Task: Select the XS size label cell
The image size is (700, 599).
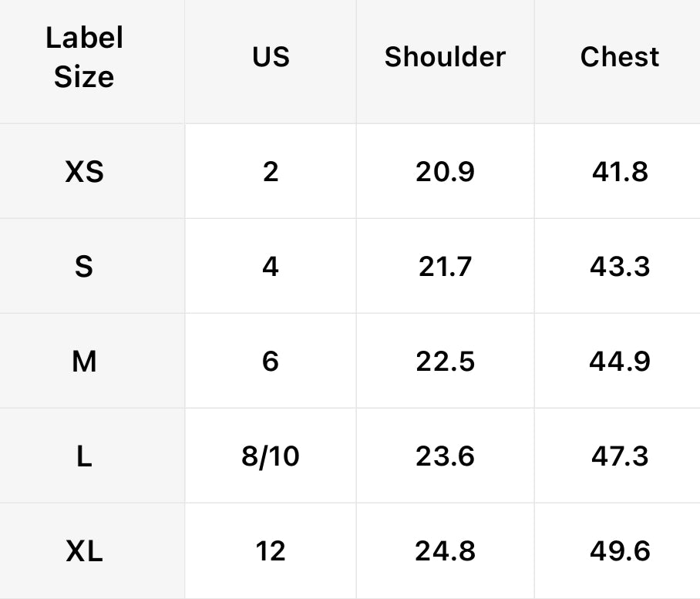Action: [84, 171]
